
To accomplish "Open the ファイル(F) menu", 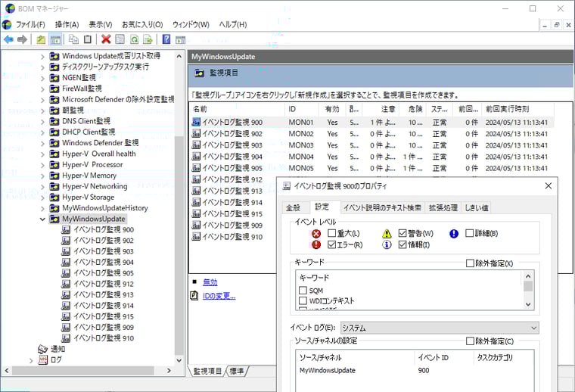I will tap(30, 24).
